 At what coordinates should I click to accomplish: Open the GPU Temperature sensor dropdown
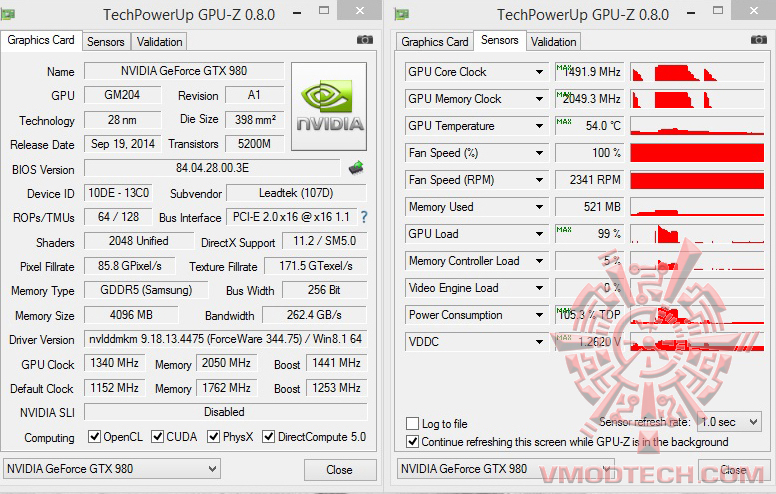pyautogui.click(x=539, y=126)
